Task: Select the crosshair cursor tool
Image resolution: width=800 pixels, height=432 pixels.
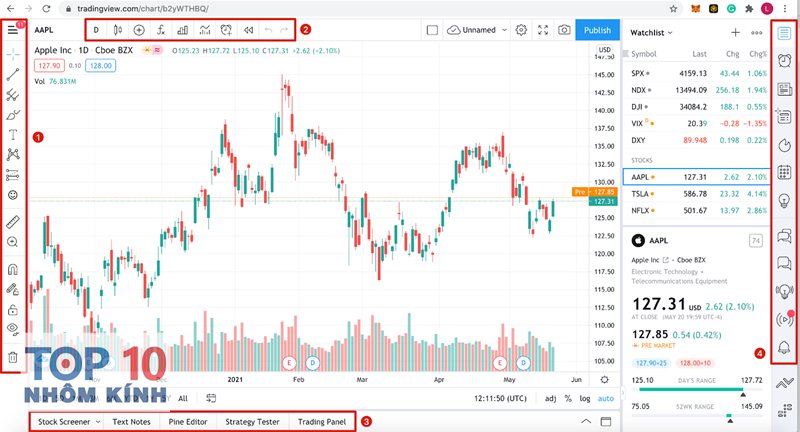Action: tap(13, 54)
